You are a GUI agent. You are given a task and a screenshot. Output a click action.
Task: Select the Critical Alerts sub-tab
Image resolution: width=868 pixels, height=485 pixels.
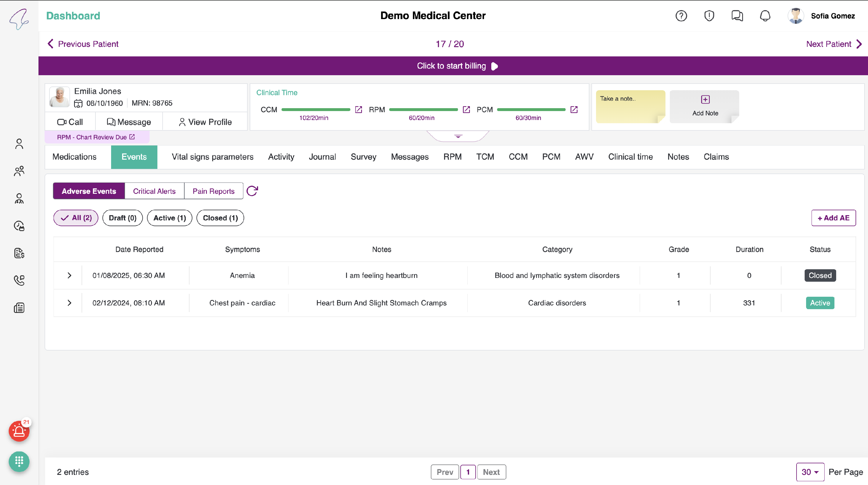click(154, 191)
